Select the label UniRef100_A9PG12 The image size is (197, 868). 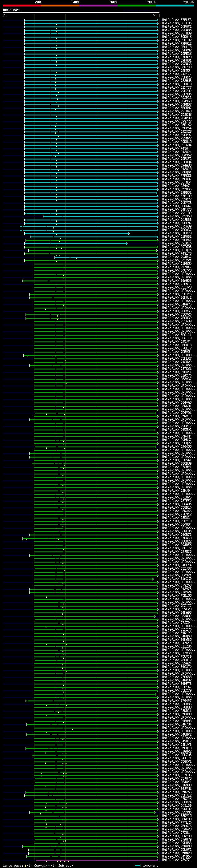[x=176, y=43]
